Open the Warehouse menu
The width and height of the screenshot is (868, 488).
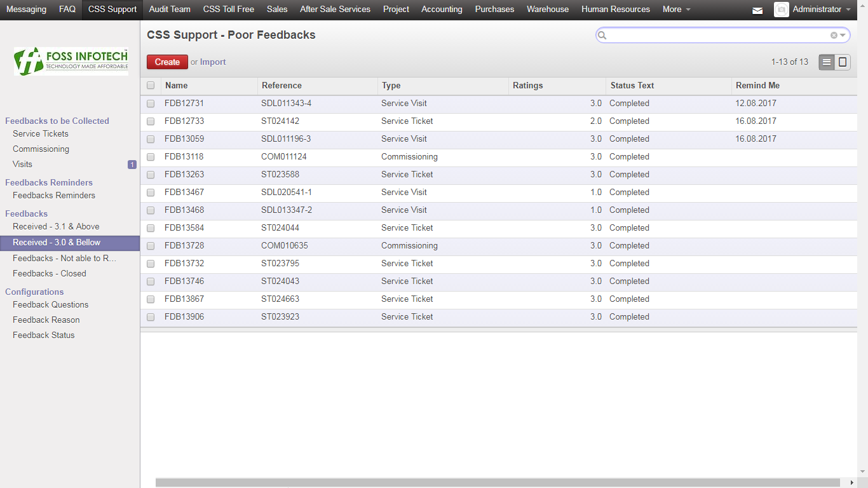pyautogui.click(x=548, y=10)
